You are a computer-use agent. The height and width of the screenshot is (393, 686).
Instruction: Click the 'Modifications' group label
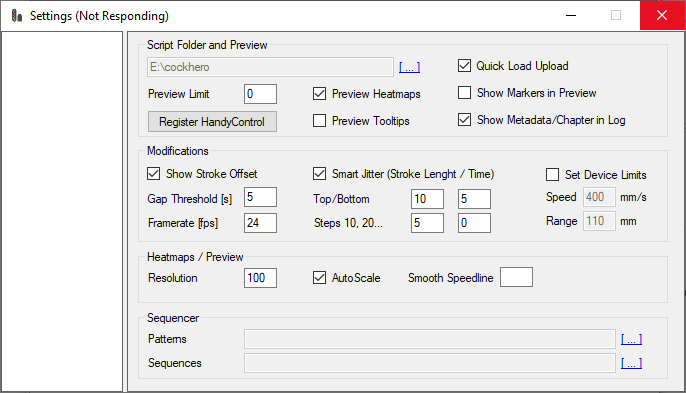pyautogui.click(x=178, y=151)
